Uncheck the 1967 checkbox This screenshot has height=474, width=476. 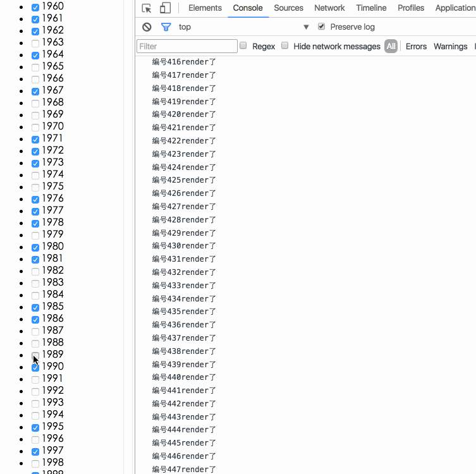pos(35,92)
